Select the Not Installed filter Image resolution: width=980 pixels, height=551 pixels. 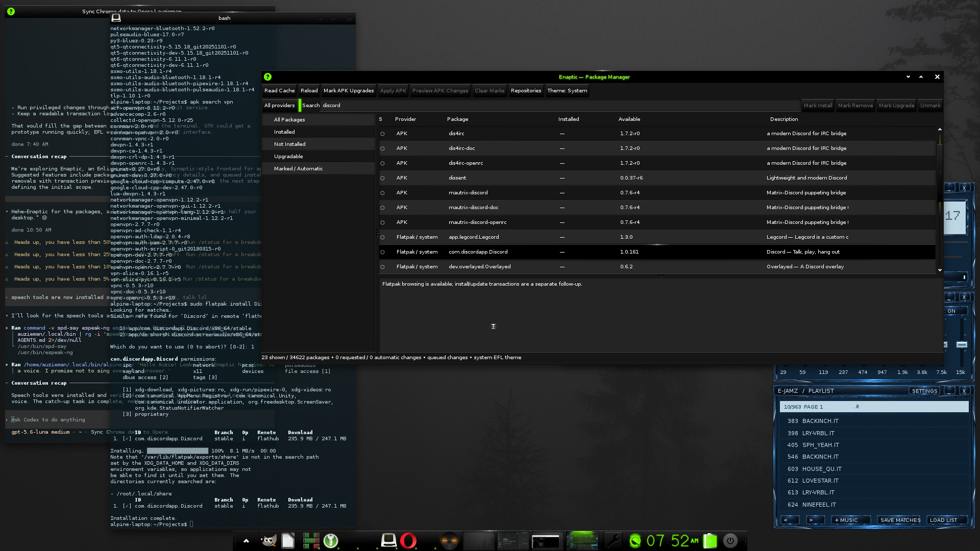click(319, 144)
